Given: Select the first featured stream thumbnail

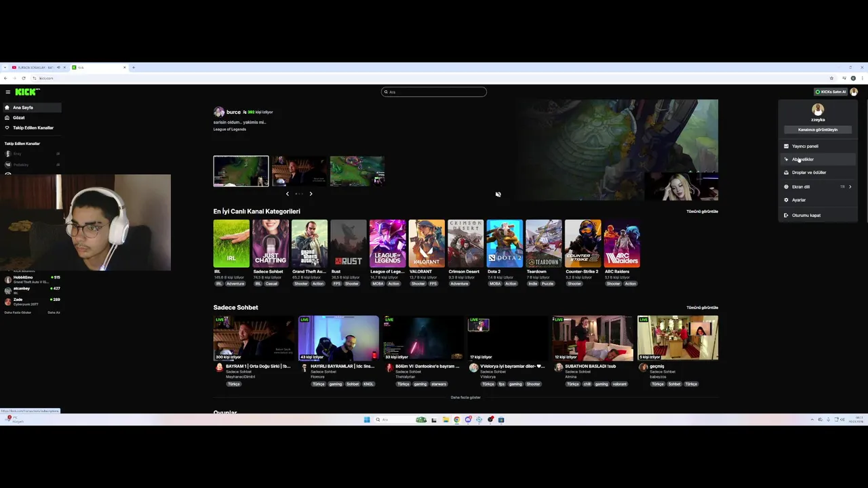Looking at the screenshot, I should point(241,171).
